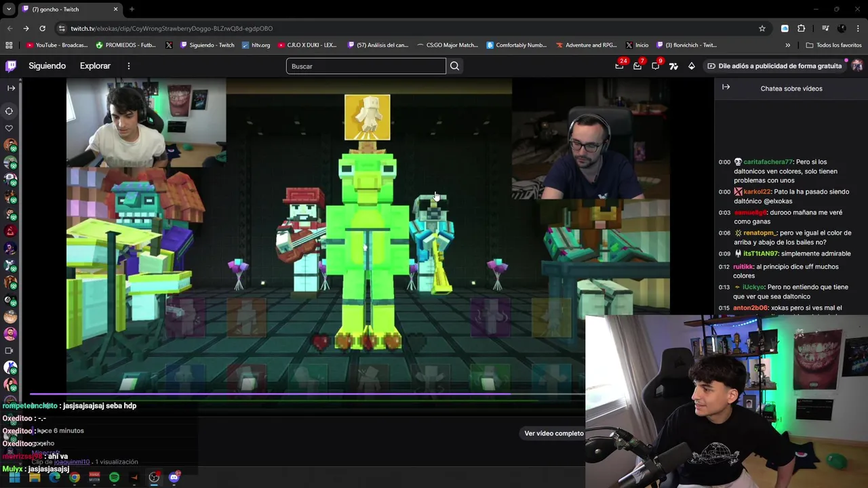The image size is (868, 488).
Task: Open notifications inbox with 7 badge
Action: pyautogui.click(x=637, y=66)
